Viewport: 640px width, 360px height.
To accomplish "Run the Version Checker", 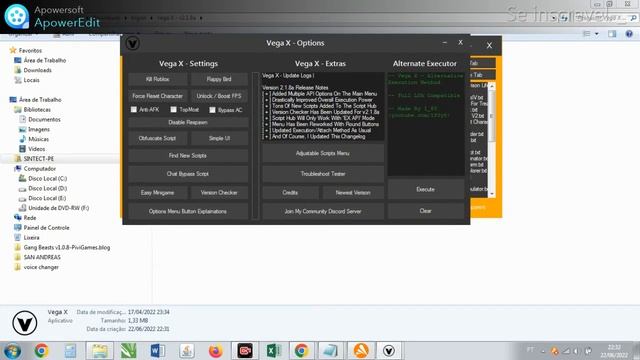I will coord(219,193).
